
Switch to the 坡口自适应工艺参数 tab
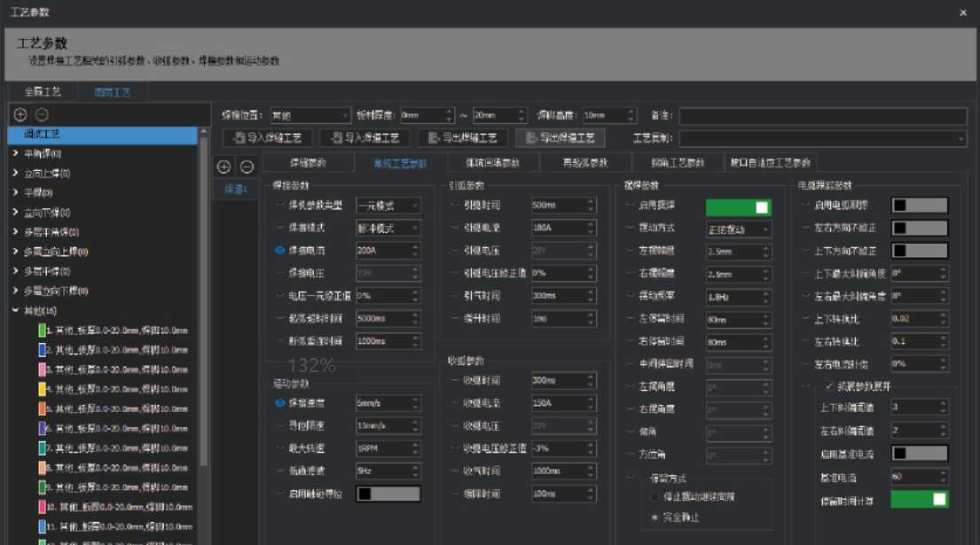(x=770, y=163)
